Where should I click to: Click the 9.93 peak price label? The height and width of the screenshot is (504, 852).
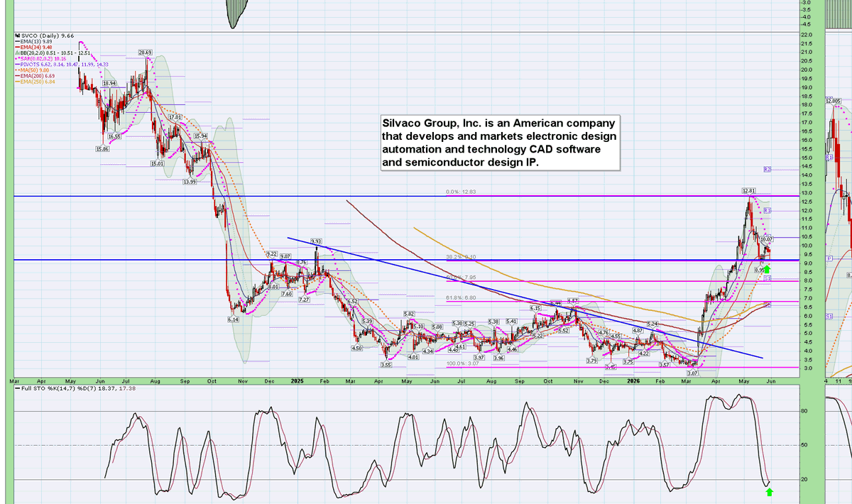pos(316,241)
